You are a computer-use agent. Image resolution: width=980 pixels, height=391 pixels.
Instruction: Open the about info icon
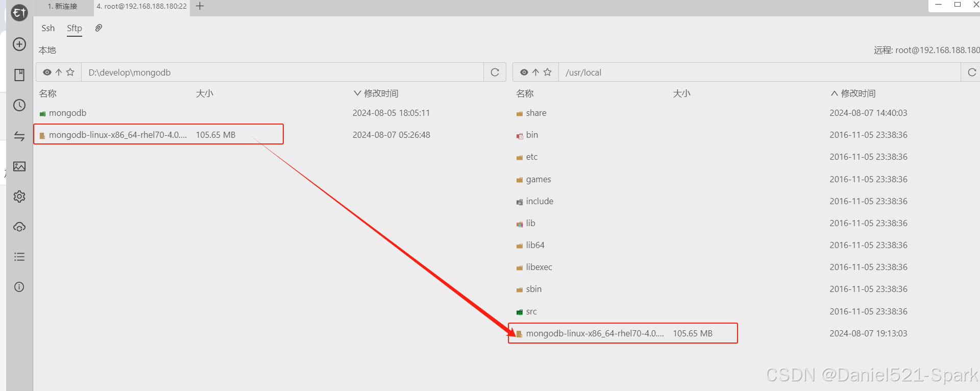tap(19, 287)
